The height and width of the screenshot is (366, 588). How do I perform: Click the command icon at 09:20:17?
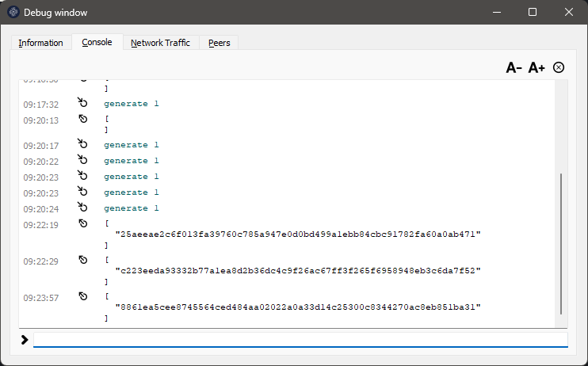pos(82,144)
